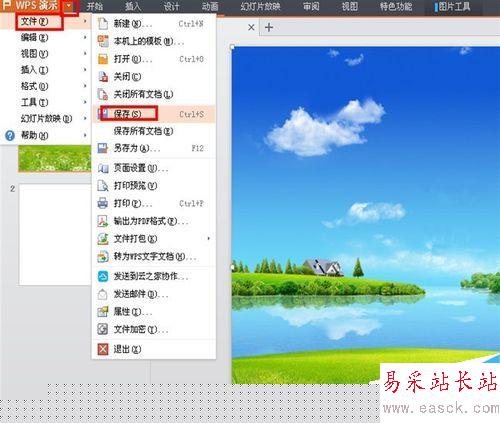The image size is (500, 423).
Task: Add a new document tab with plus
Action: point(269,27)
